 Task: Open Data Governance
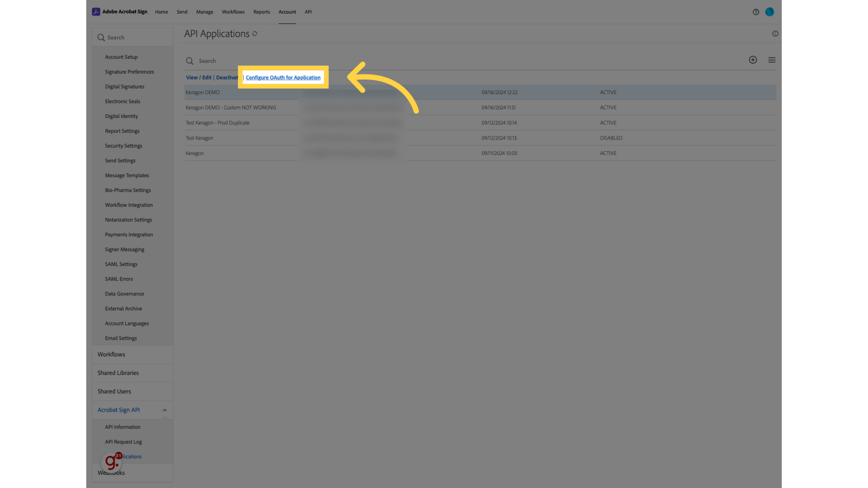tap(125, 294)
